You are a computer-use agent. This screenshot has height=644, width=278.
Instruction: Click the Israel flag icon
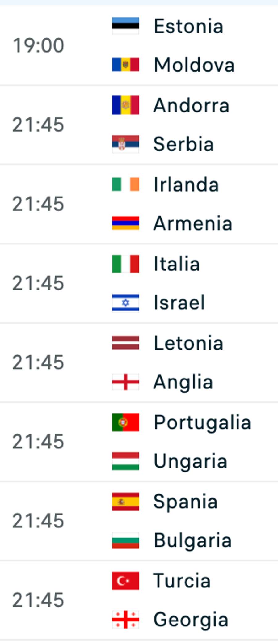125,303
